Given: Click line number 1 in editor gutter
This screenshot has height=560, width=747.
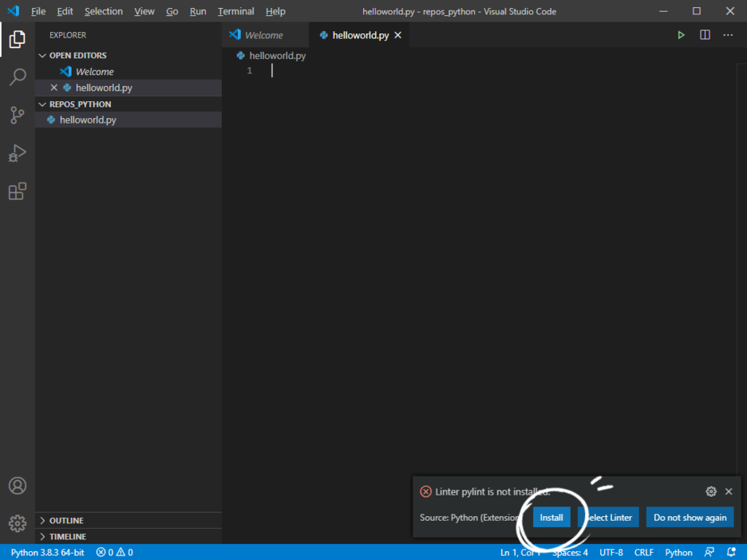Looking at the screenshot, I should 249,71.
